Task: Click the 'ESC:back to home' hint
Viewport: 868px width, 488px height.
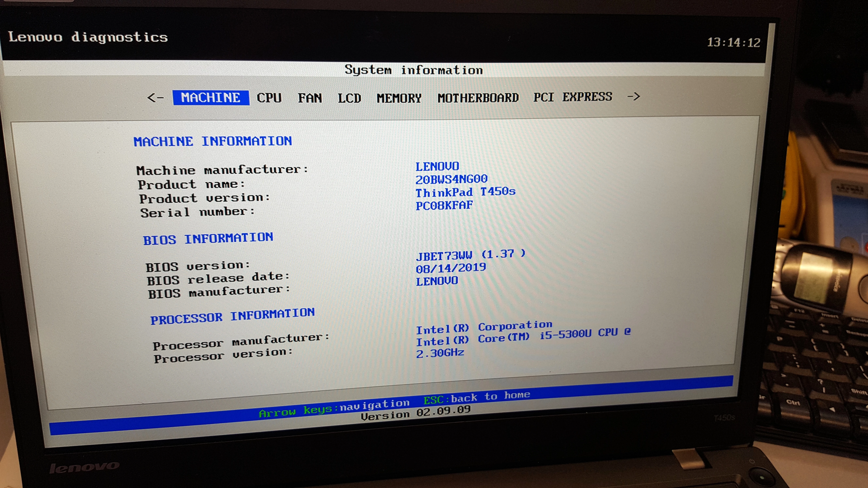Action: coord(476,397)
